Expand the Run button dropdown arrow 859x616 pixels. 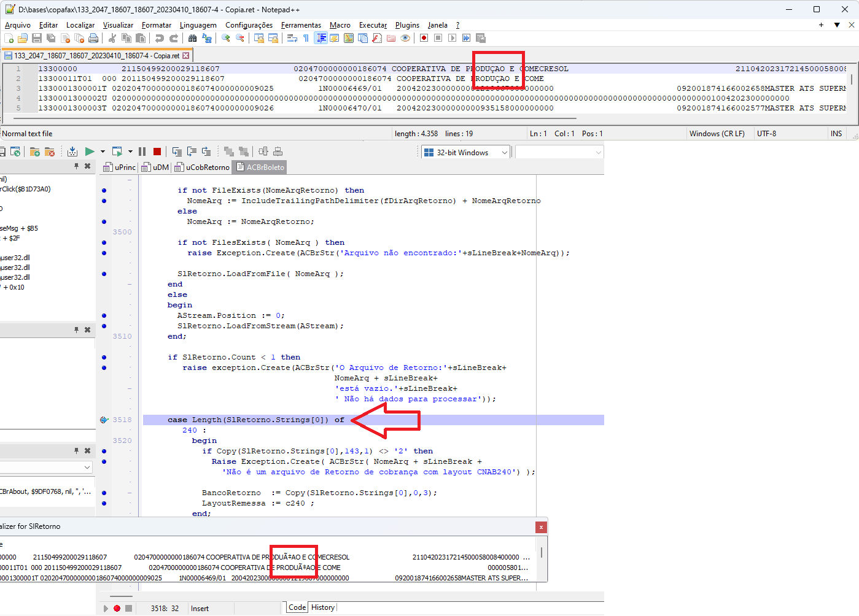103,152
